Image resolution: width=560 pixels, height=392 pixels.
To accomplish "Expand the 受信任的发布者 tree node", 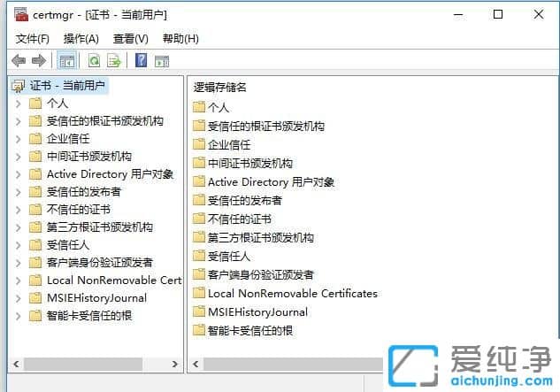I will (x=19, y=192).
